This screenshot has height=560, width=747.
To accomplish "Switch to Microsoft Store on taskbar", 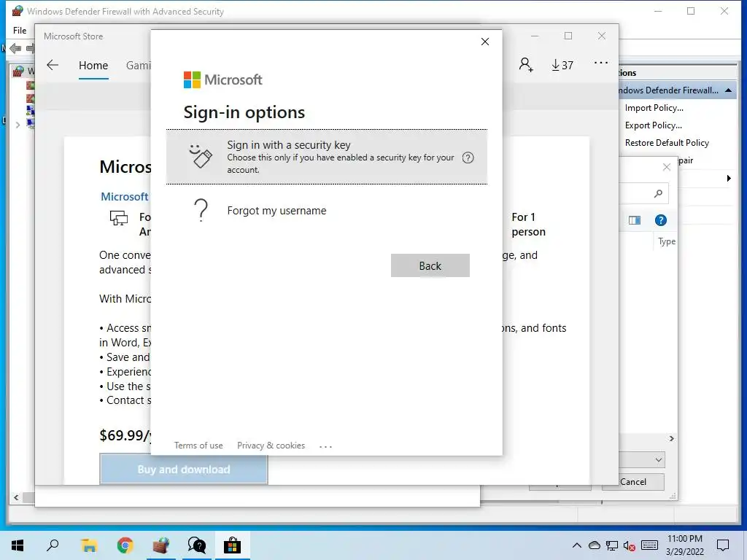I will pos(233,545).
